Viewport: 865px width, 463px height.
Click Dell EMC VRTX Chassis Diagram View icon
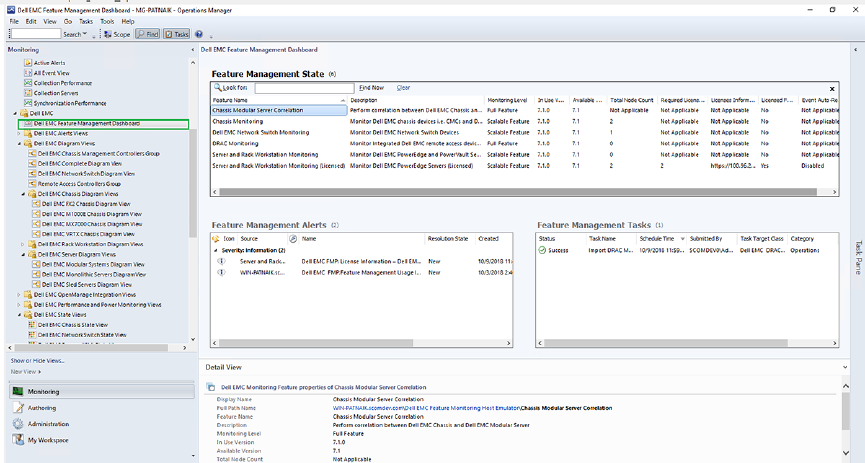36,234
